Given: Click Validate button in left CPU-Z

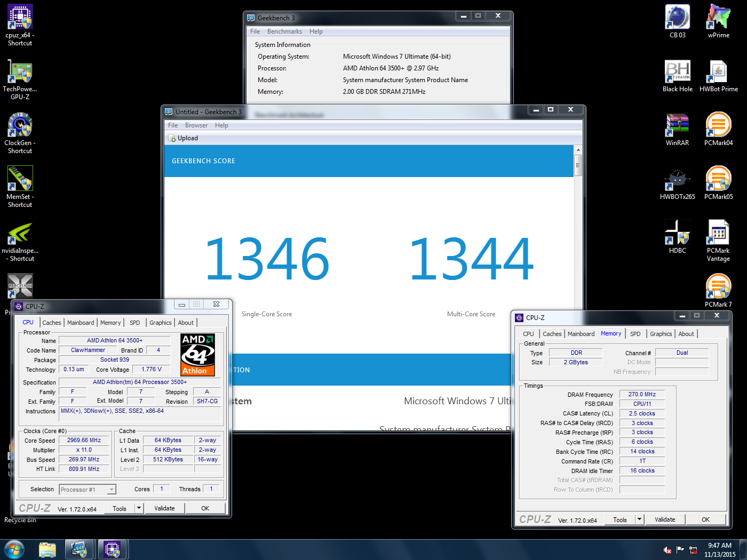Looking at the screenshot, I should (164, 508).
